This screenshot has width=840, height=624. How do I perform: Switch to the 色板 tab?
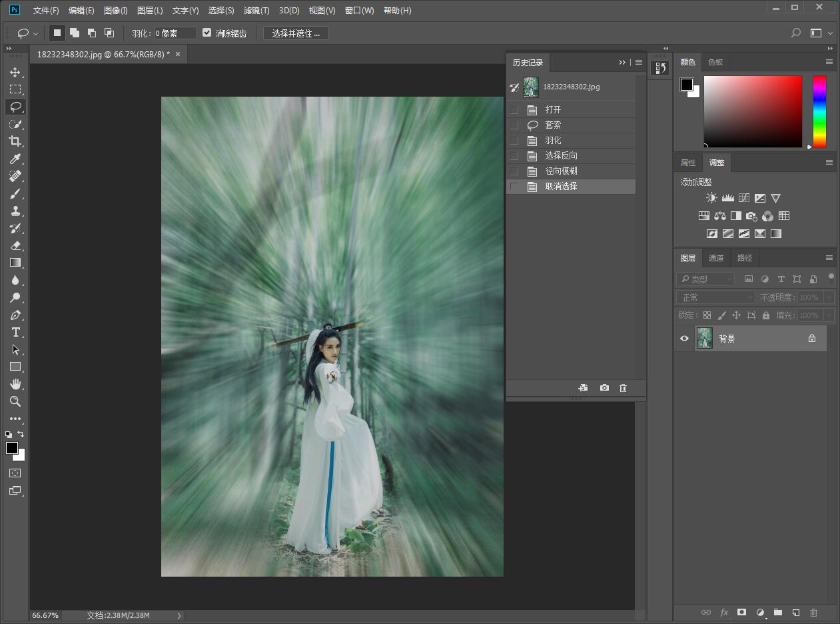pyautogui.click(x=715, y=62)
